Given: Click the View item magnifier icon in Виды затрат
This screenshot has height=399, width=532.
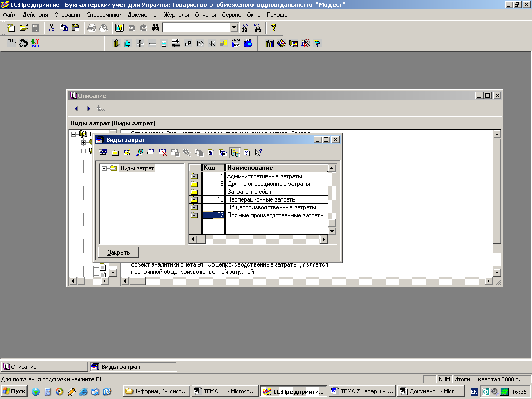Looking at the screenshot, I should point(139,153).
